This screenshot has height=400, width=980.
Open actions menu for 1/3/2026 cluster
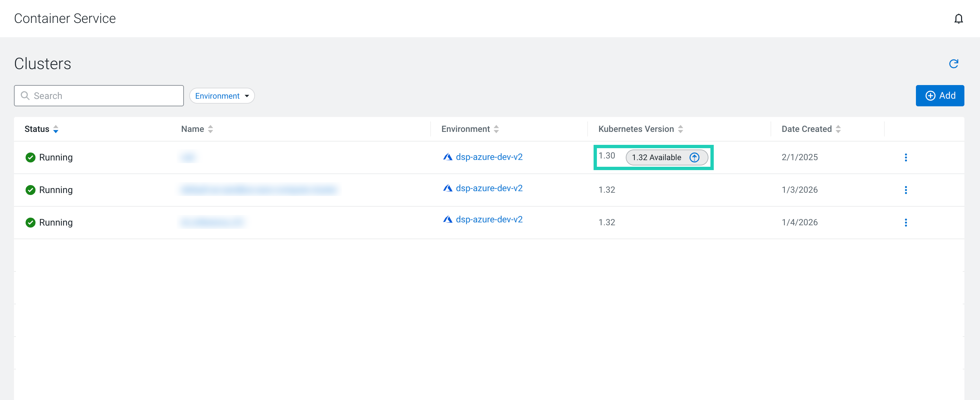coord(905,190)
